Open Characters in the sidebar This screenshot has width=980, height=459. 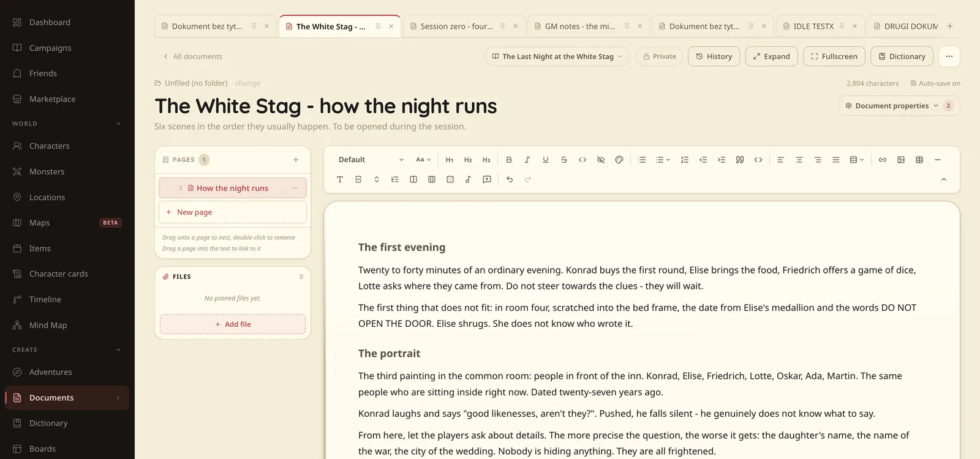(x=67, y=146)
